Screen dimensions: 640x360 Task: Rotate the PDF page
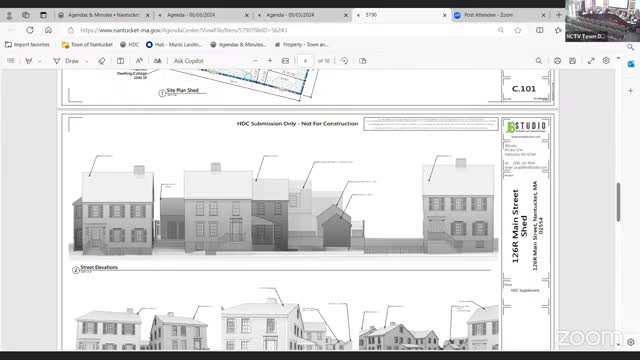[x=344, y=61]
